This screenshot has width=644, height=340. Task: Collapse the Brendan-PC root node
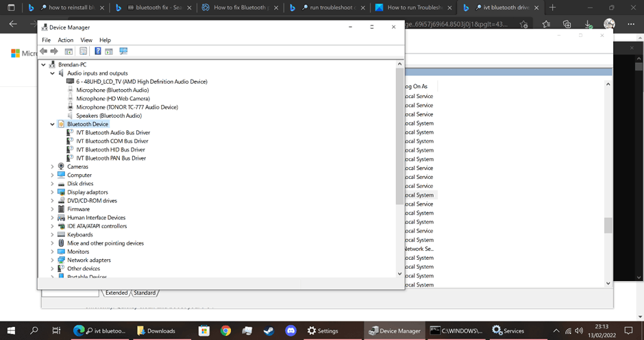click(44, 64)
